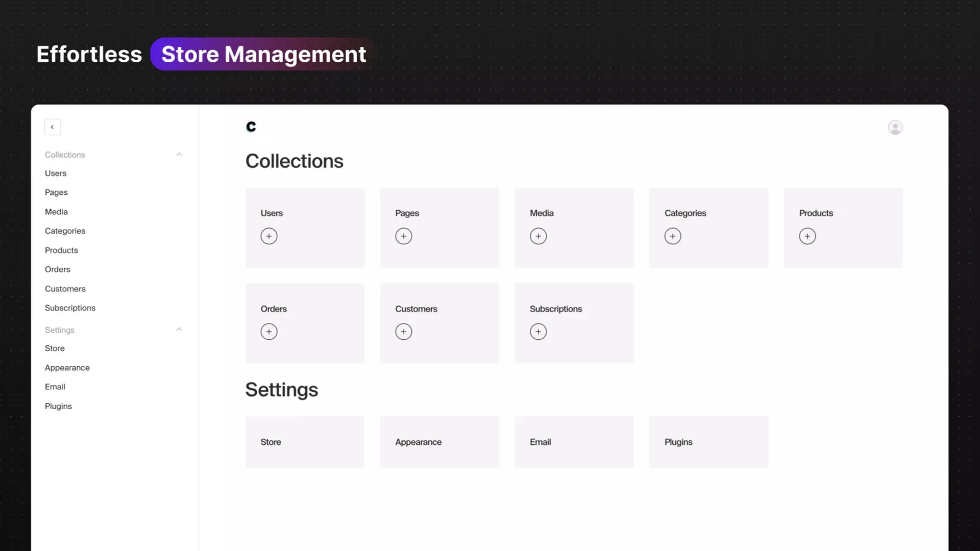The width and height of the screenshot is (980, 551).
Task: Click plus icon in Subscriptions card
Action: coord(538,332)
